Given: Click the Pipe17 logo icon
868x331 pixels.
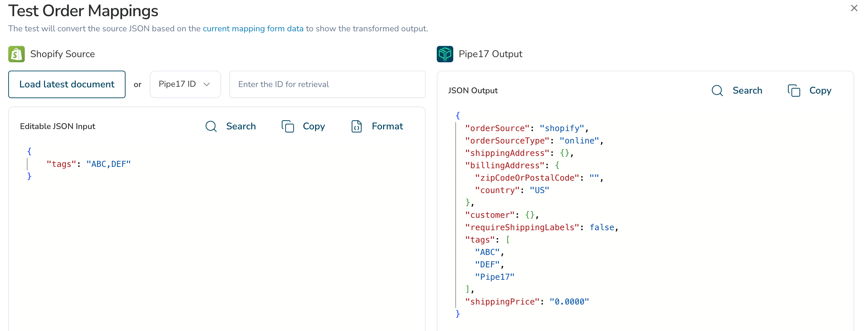Looking at the screenshot, I should (x=445, y=54).
